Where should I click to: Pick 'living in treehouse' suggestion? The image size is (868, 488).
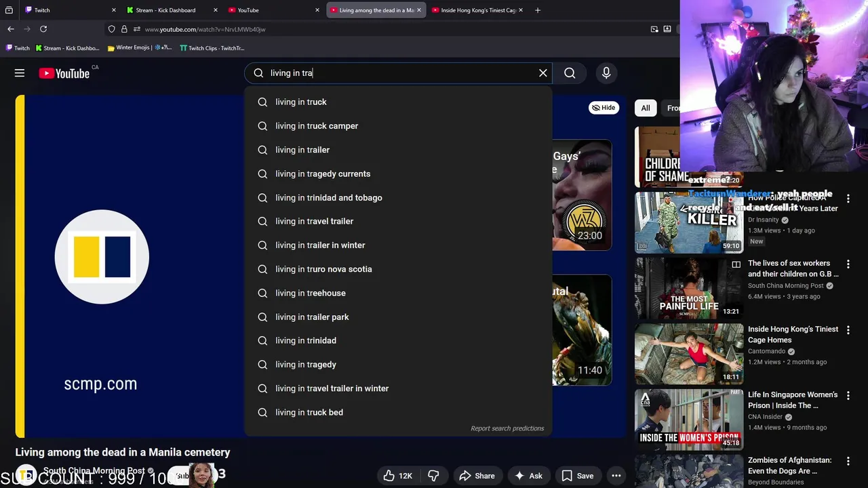pos(398,293)
